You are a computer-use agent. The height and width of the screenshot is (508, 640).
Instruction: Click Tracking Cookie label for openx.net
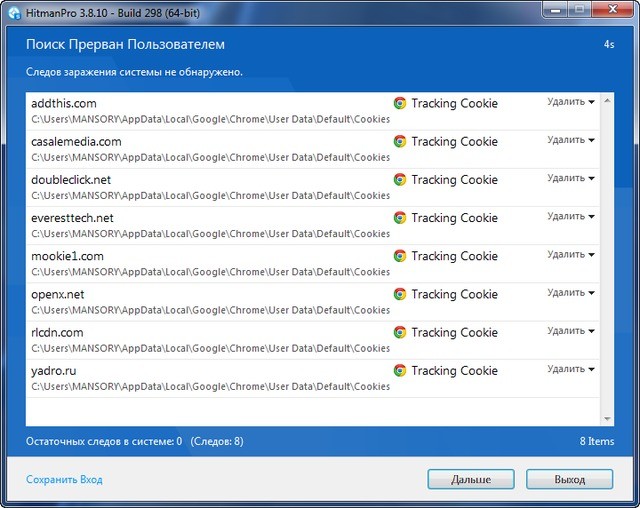(x=454, y=294)
